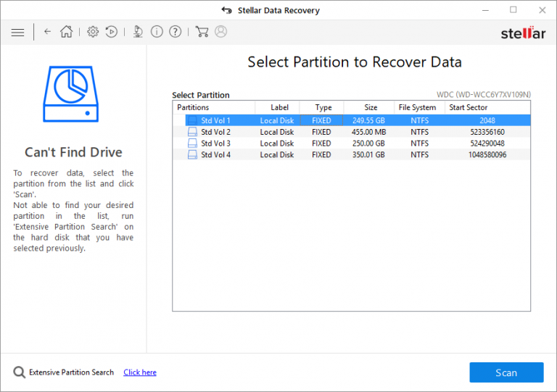The image size is (557, 392).
Task: Click the 249.55 GB size cell
Action: pos(368,120)
